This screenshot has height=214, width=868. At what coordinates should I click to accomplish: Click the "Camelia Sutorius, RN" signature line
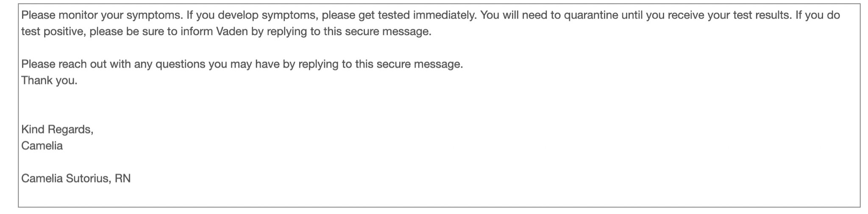[x=76, y=178]
